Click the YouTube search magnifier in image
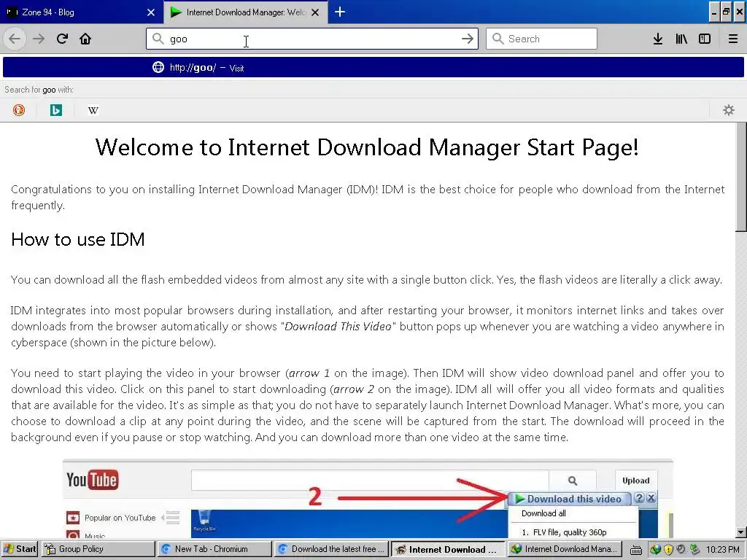This screenshot has height=560, width=747. pos(573,481)
